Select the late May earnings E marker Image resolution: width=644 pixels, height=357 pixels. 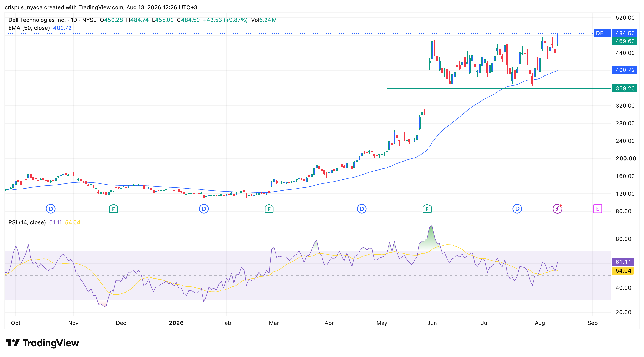click(x=427, y=209)
